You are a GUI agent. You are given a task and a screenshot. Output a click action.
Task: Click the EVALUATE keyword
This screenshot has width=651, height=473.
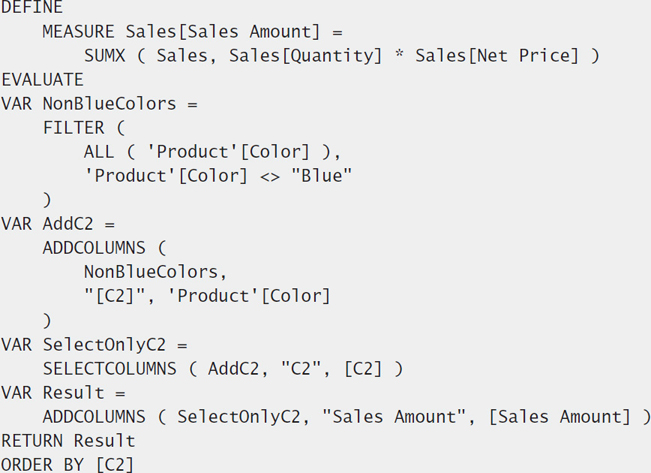pyautogui.click(x=42, y=80)
